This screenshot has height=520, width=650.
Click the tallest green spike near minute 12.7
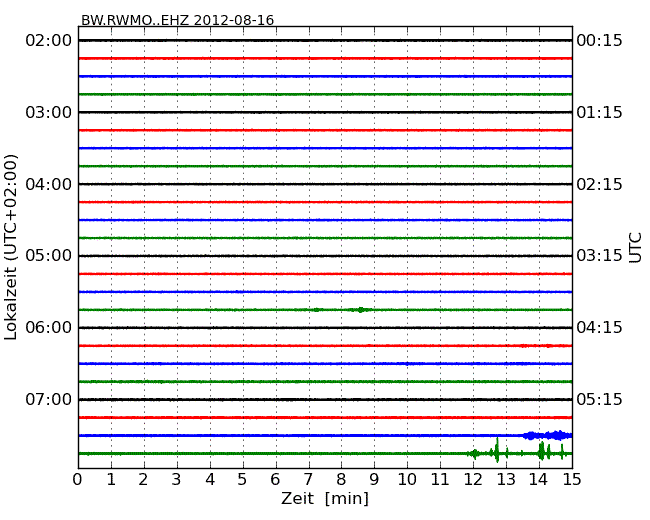tap(497, 450)
